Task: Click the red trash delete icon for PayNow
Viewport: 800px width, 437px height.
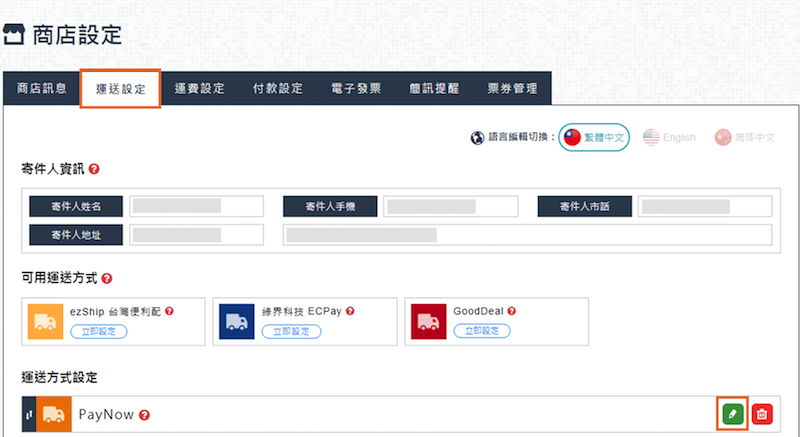Action: [762, 413]
